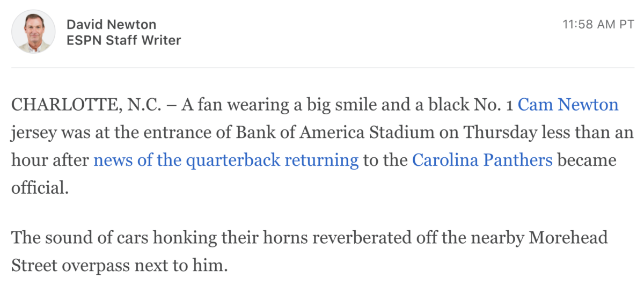Click the 11:58 AM PT timestamp
644x285 pixels.
point(598,25)
